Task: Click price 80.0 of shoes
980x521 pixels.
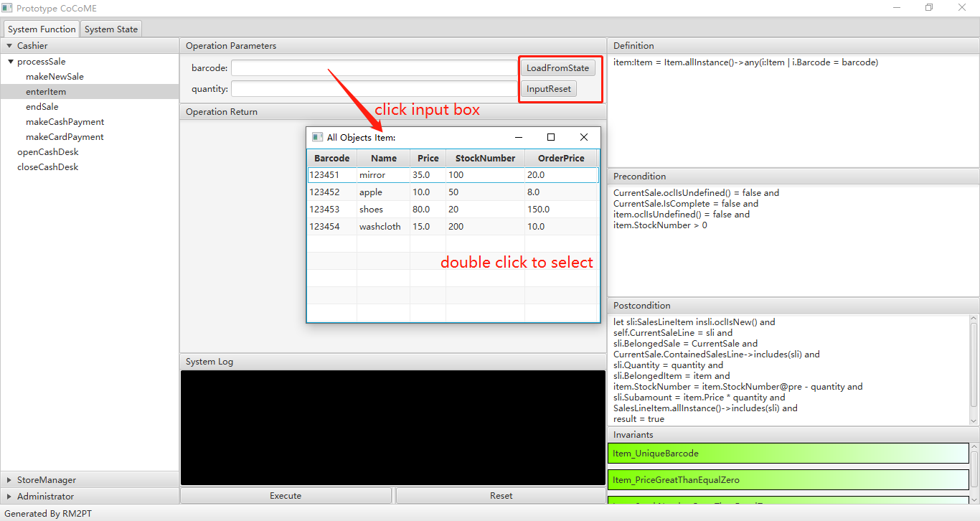Action: 428,210
